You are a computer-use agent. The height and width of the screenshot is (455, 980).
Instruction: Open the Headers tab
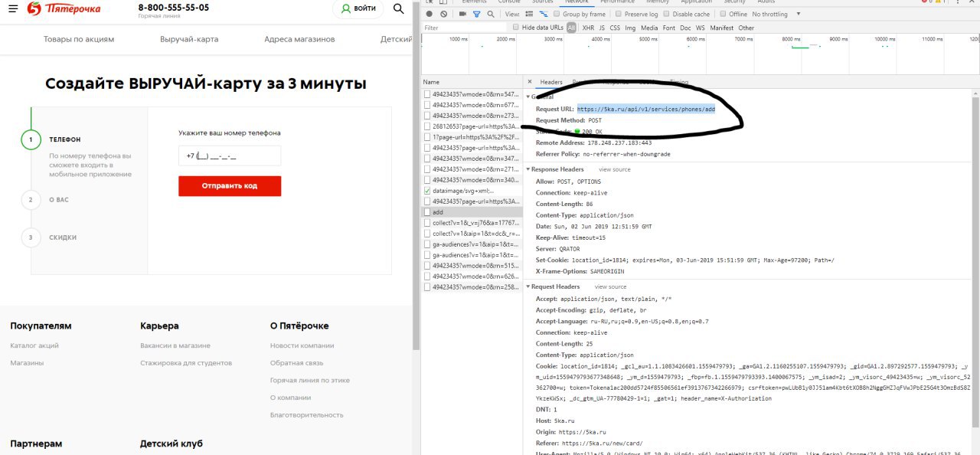[x=551, y=82]
